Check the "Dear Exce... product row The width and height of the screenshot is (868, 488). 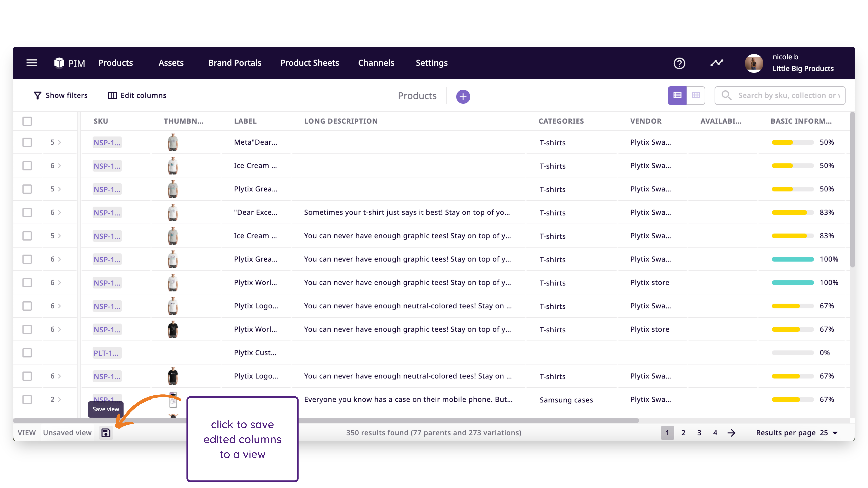point(27,213)
